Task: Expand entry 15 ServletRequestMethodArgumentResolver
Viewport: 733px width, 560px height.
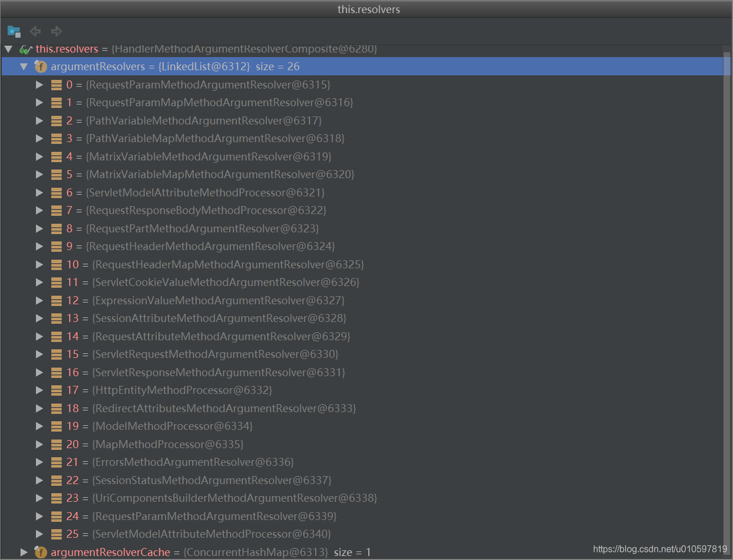Action: (39, 354)
